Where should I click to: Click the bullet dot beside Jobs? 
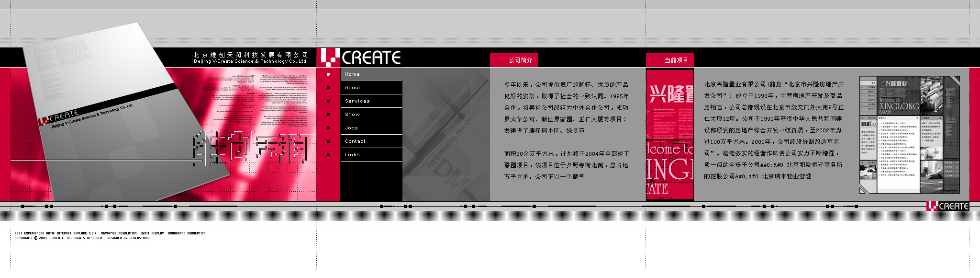click(328, 128)
